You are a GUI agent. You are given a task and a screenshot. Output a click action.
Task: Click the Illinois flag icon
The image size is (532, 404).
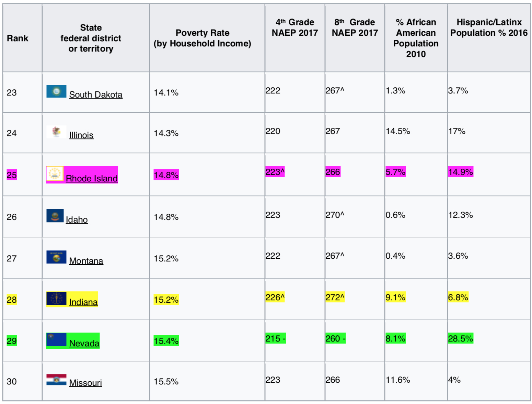(56, 132)
